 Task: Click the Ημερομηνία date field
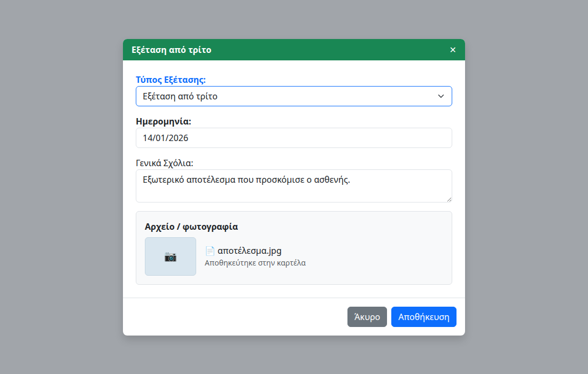(294, 138)
